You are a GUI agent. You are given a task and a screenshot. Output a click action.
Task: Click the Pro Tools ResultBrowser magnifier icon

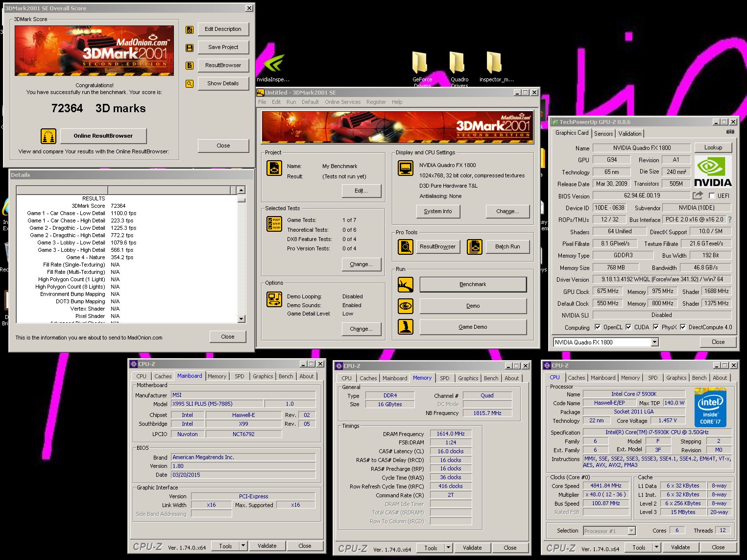[x=406, y=247]
